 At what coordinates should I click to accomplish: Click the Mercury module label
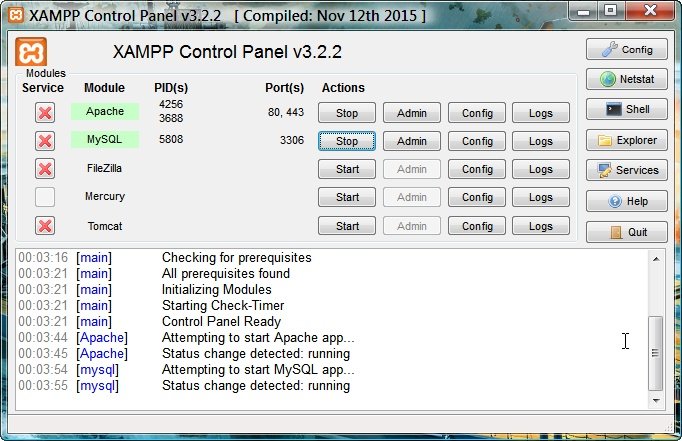click(105, 197)
